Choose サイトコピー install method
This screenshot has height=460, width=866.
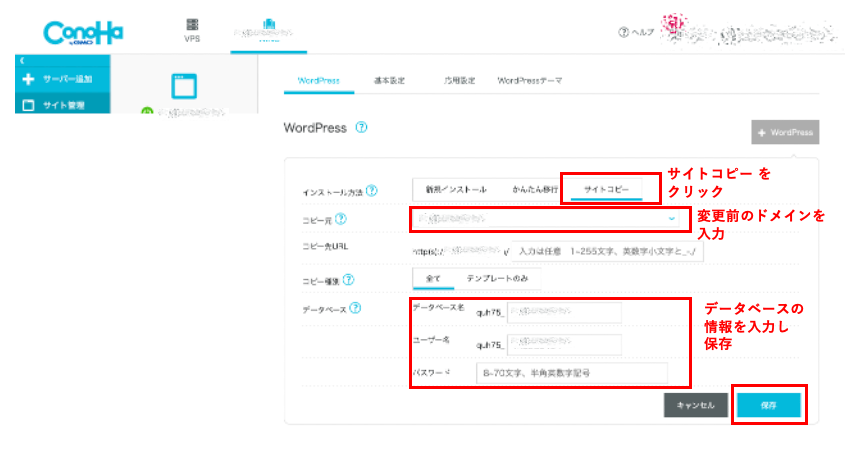606,189
